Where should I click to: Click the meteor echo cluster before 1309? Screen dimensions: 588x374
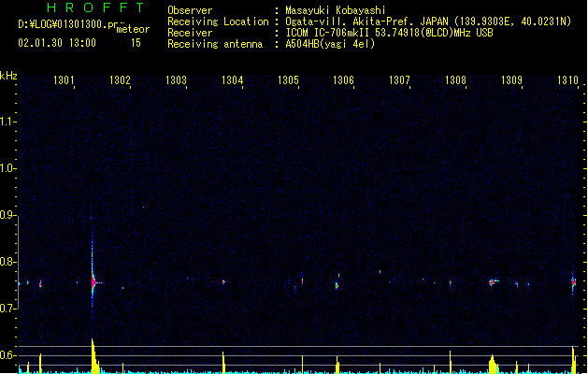pos(494,282)
